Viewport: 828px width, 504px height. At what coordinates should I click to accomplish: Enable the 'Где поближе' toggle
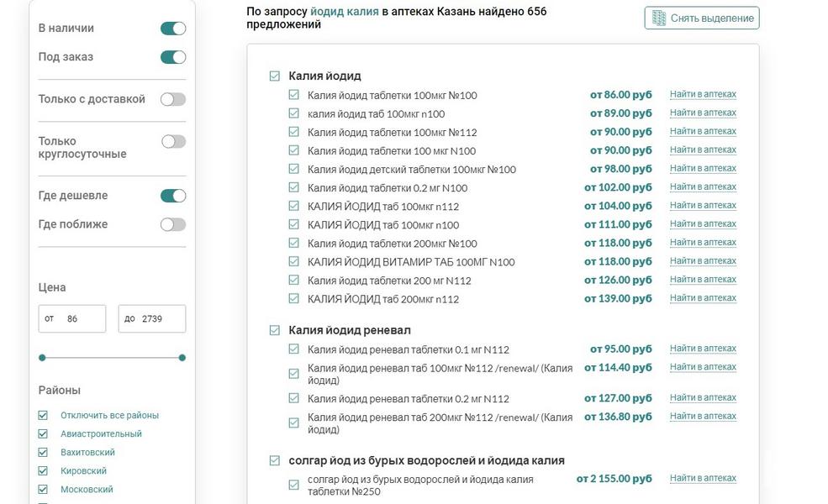(173, 224)
